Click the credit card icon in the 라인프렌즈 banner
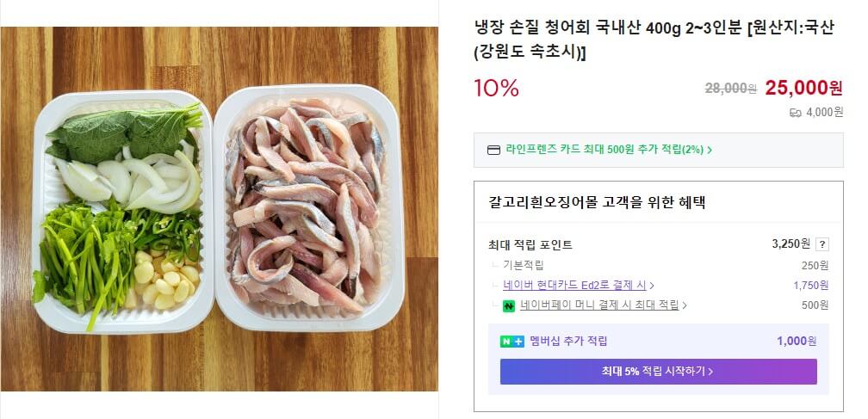The height and width of the screenshot is (419, 868). pos(493,150)
